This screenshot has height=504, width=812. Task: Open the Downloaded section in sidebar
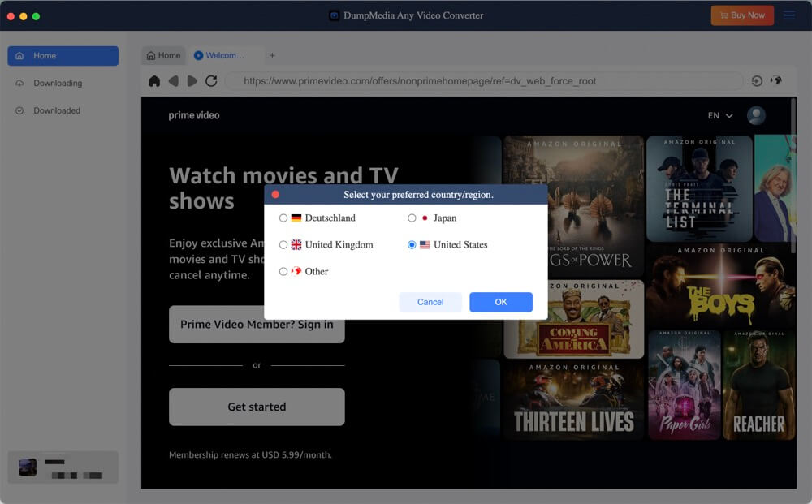pyautogui.click(x=63, y=110)
